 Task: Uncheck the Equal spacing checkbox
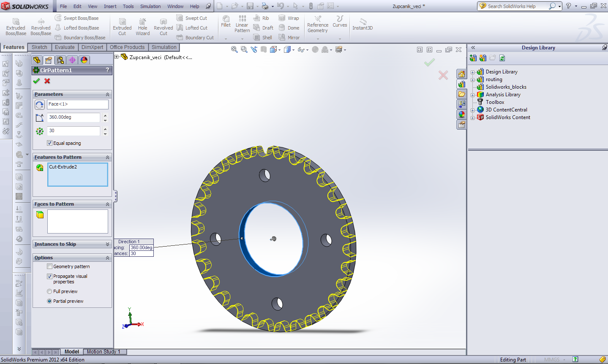pyautogui.click(x=50, y=143)
